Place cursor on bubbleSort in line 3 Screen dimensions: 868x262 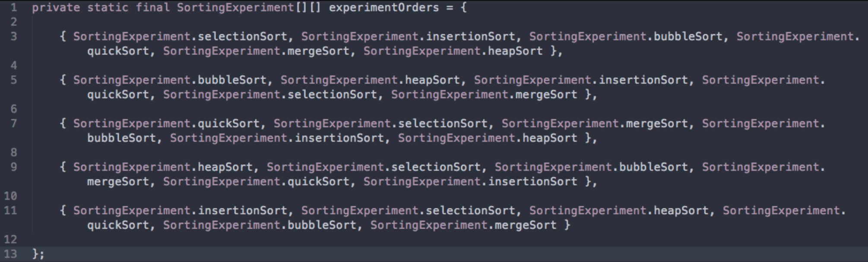tap(688, 36)
